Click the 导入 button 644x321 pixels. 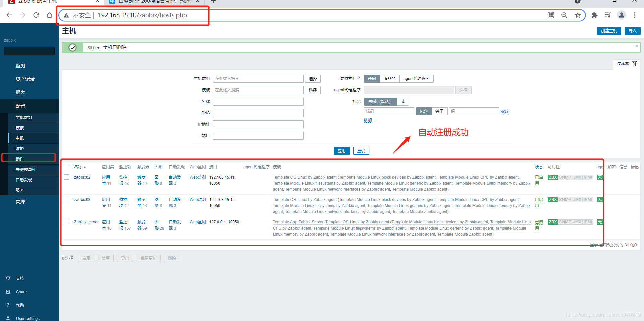coord(632,31)
